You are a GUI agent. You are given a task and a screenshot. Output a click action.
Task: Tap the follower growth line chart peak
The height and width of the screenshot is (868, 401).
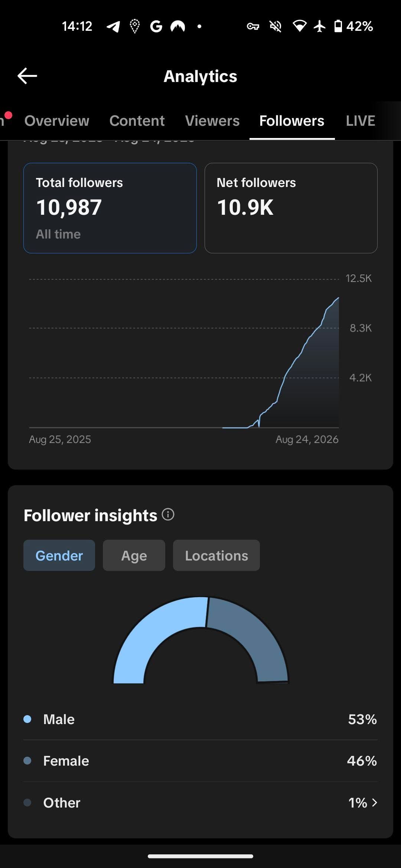point(338,298)
